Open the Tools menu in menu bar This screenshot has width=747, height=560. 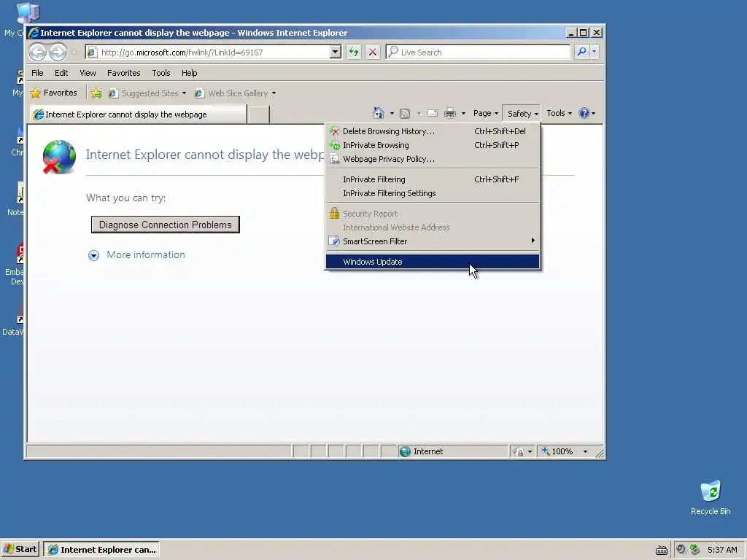click(x=161, y=73)
